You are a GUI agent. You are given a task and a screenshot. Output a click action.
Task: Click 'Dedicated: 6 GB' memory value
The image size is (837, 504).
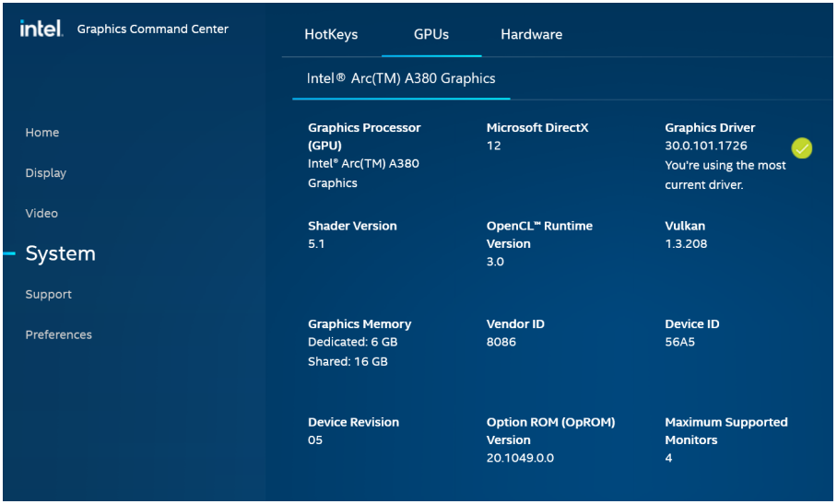click(352, 342)
